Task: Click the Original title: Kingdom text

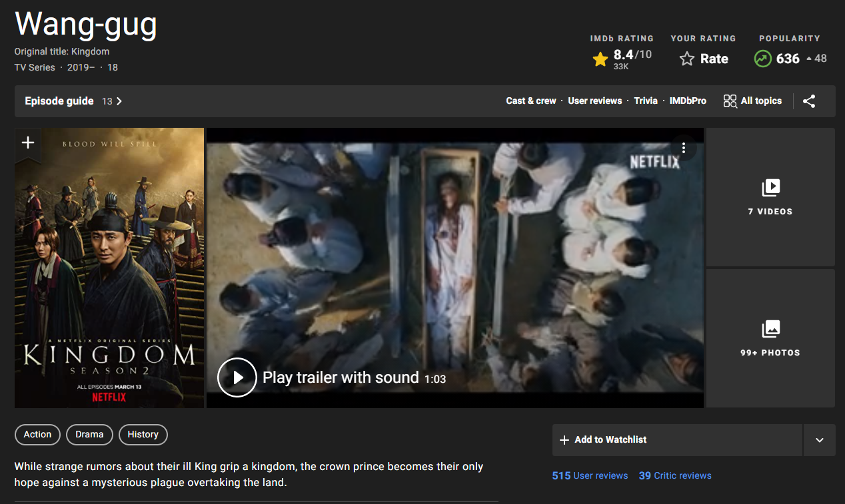Action: pyautogui.click(x=62, y=51)
